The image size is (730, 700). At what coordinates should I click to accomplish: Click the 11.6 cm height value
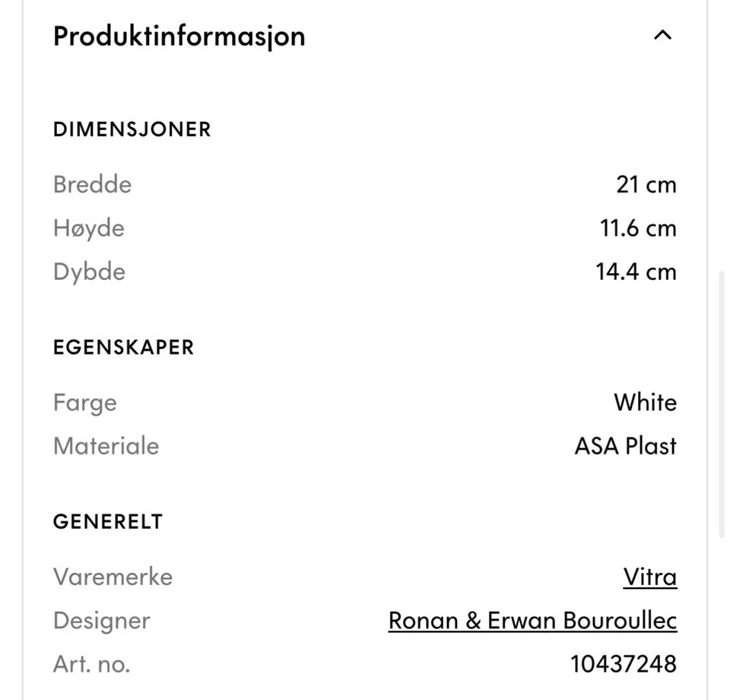637,228
